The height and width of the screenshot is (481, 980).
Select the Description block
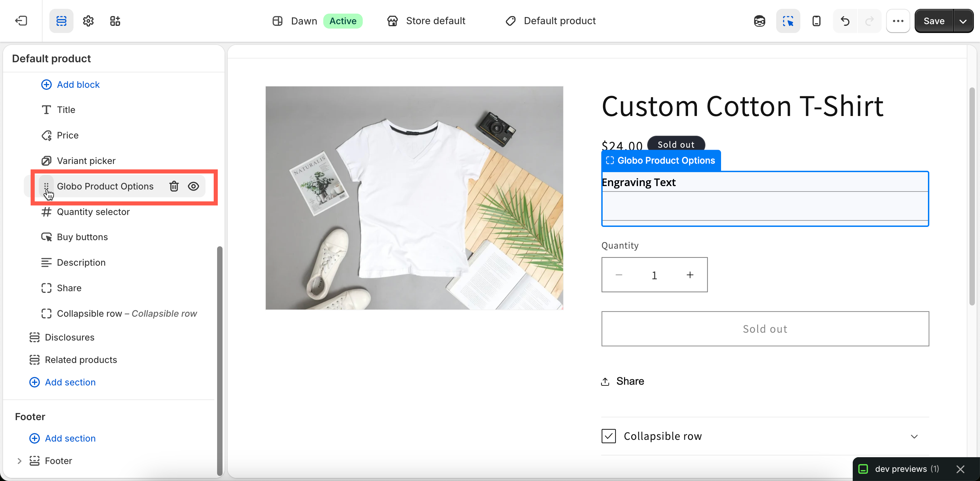73,263
